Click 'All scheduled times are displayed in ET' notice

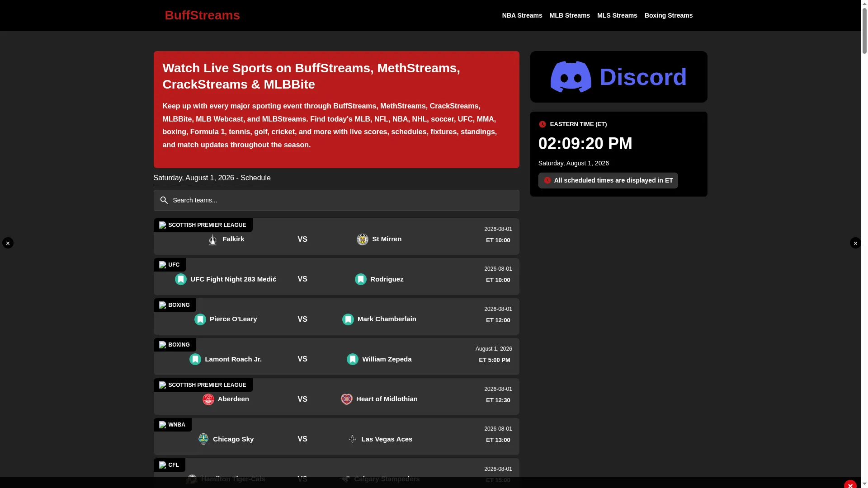point(608,180)
